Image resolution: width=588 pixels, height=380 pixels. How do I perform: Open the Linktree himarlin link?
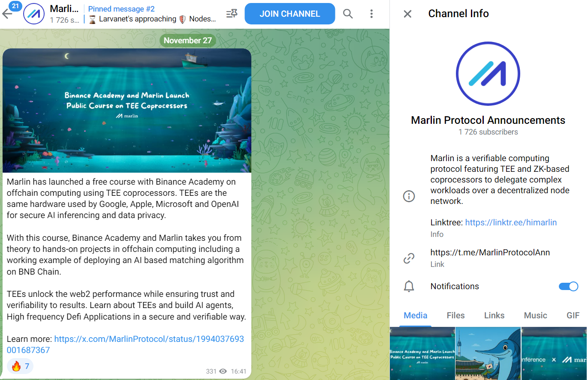click(x=511, y=222)
